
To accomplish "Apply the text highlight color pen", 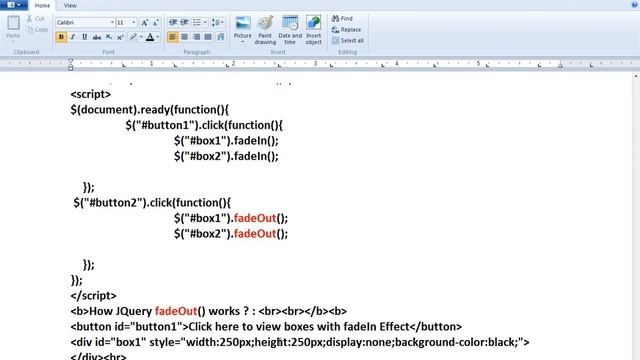I will click(133, 37).
